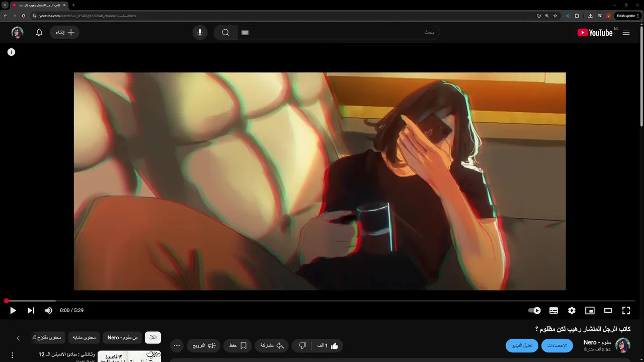Open the zoom magnifier in address bar
Image resolution: width=644 pixels, height=362 pixels.
click(x=547, y=16)
